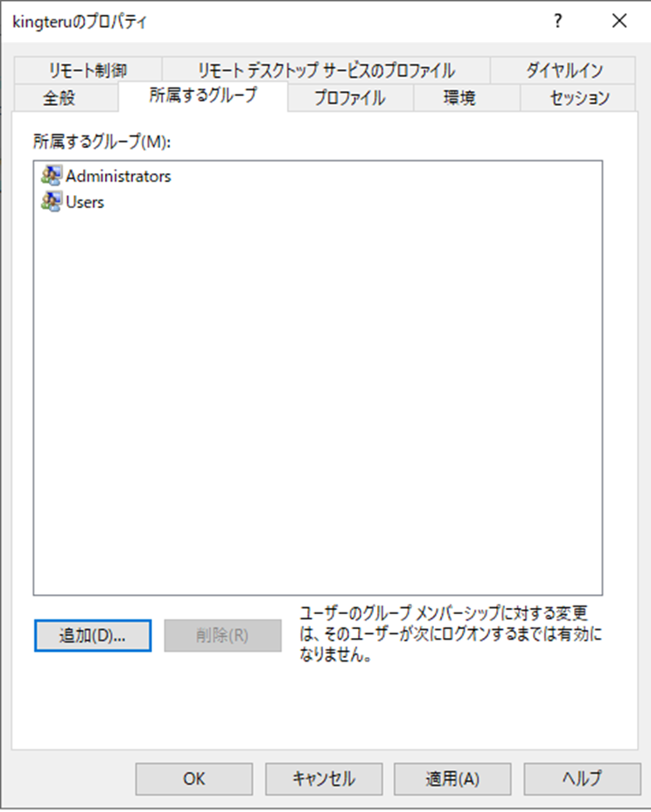Click the ヘルプ button
Screen dimensions: 651x812
(x=582, y=778)
